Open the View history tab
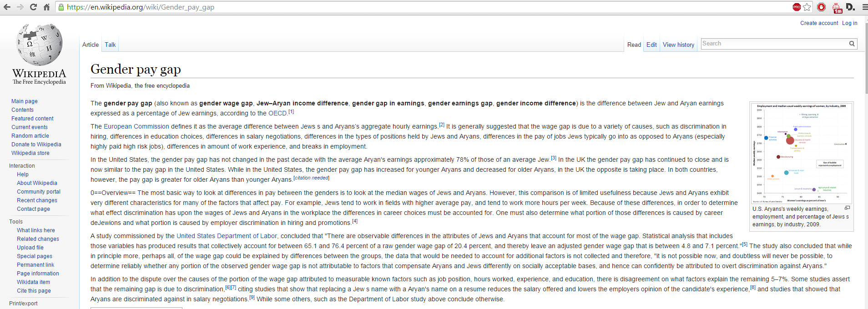This screenshot has width=868, height=309. (678, 45)
